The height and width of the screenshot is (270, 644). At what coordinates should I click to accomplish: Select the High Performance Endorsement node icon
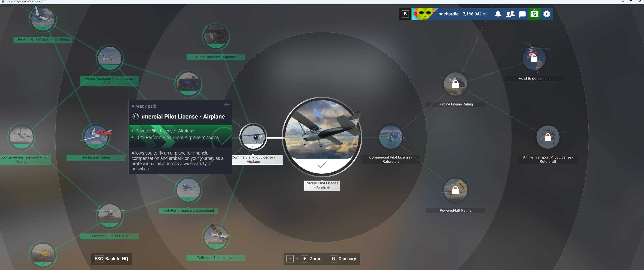[188, 190]
